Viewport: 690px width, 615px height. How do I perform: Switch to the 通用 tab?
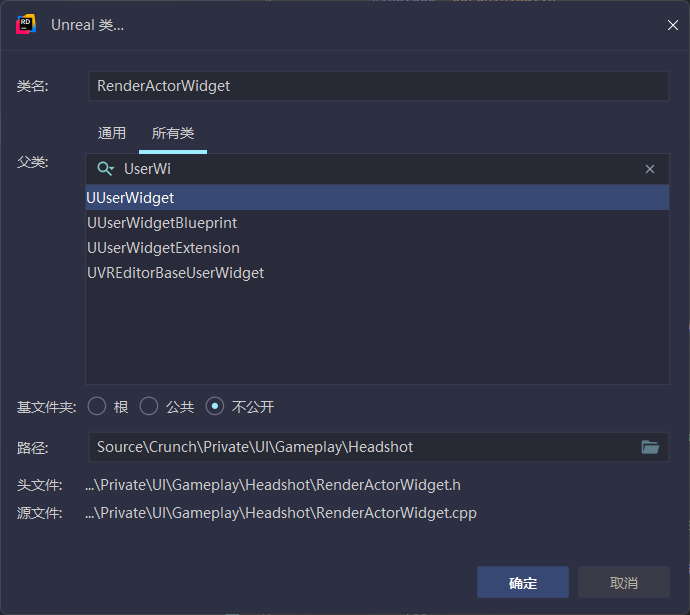[x=112, y=133]
